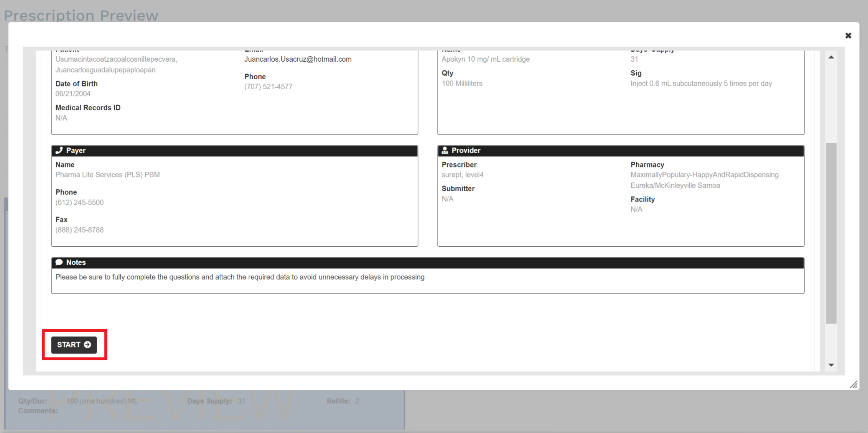Click the START button
This screenshot has height=433, width=868.
pyautogui.click(x=73, y=345)
